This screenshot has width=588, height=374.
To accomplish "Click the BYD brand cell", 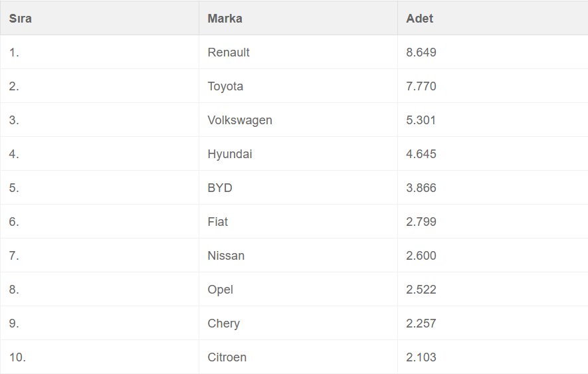I will (220, 188).
